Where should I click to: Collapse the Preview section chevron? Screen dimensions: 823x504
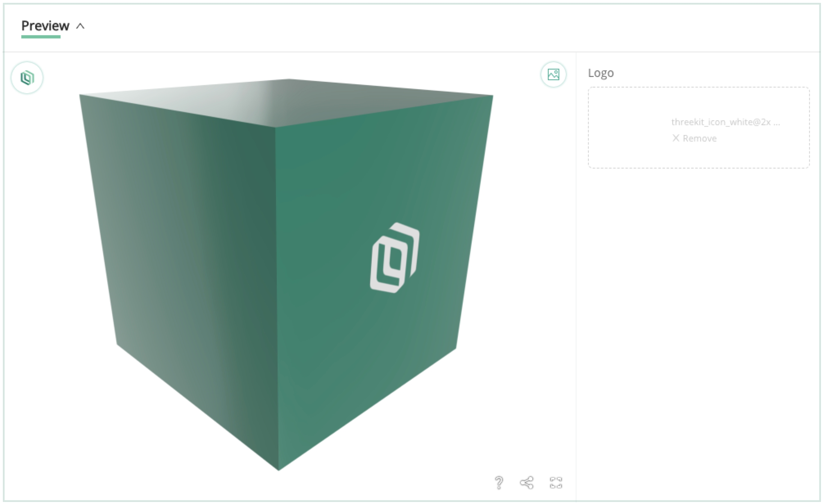(80, 26)
